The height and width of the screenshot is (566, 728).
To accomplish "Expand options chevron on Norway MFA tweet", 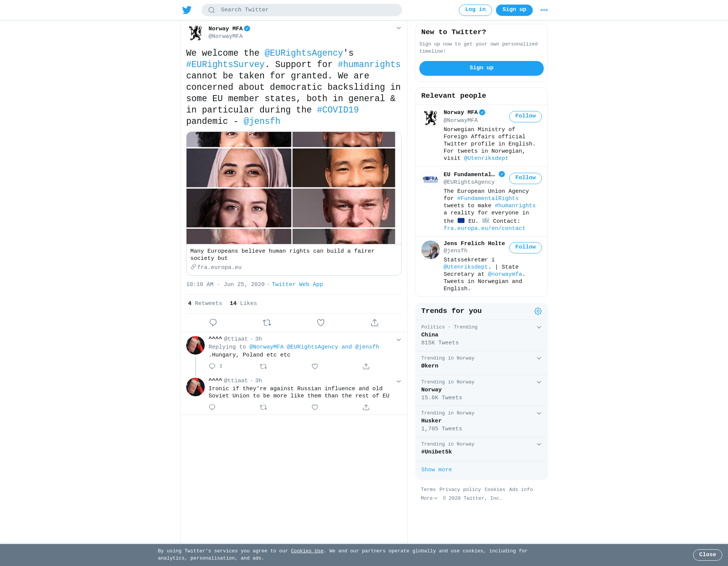I will (x=399, y=28).
